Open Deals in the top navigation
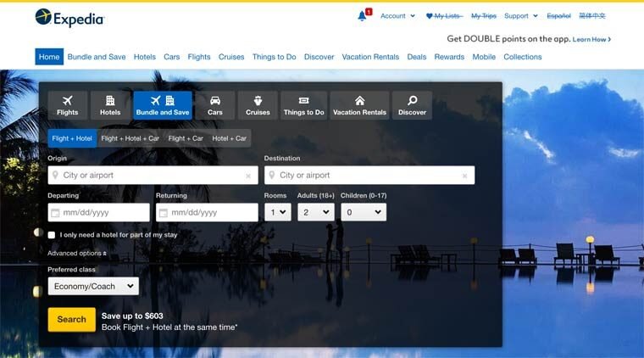 (x=416, y=57)
